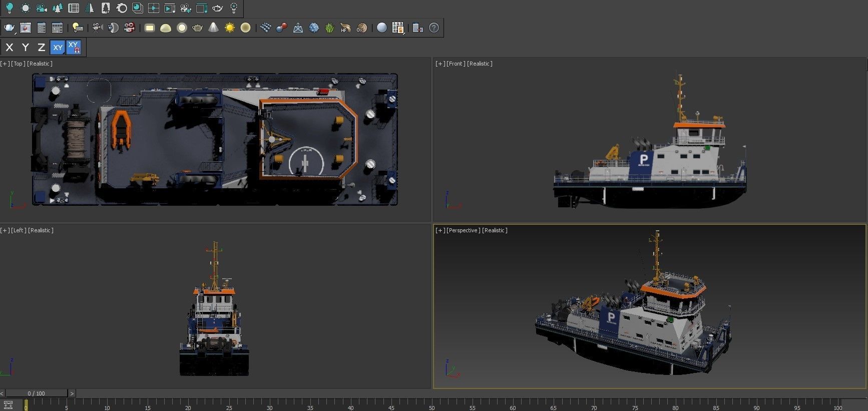Click the teal light bulb icon
Image resolution: width=868 pixels, height=411 pixels.
(9, 8)
